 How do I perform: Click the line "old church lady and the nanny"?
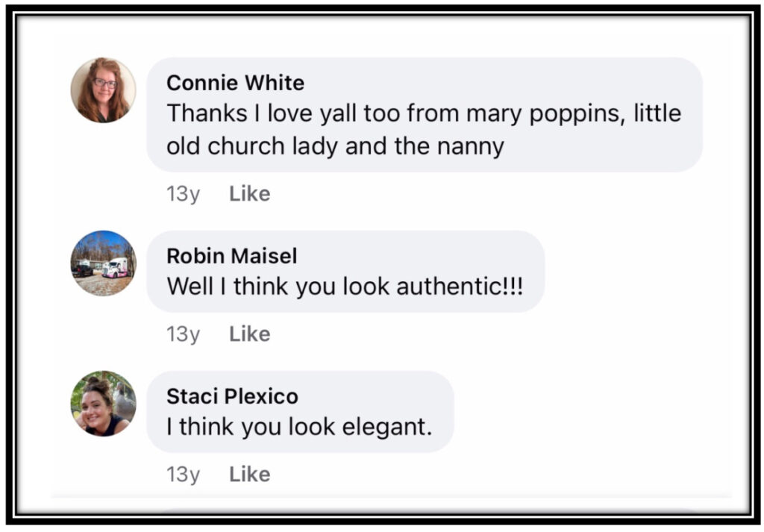pos(335,145)
